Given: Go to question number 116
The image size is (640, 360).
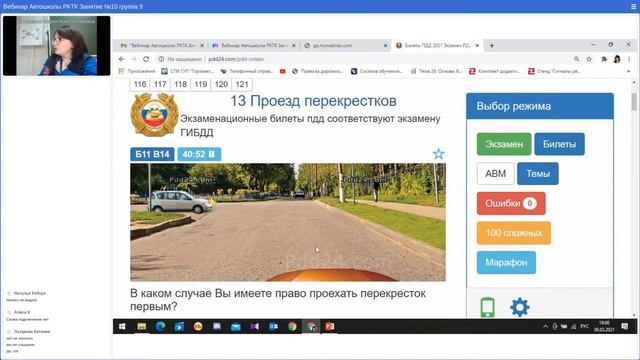Looking at the screenshot, I should tap(140, 84).
